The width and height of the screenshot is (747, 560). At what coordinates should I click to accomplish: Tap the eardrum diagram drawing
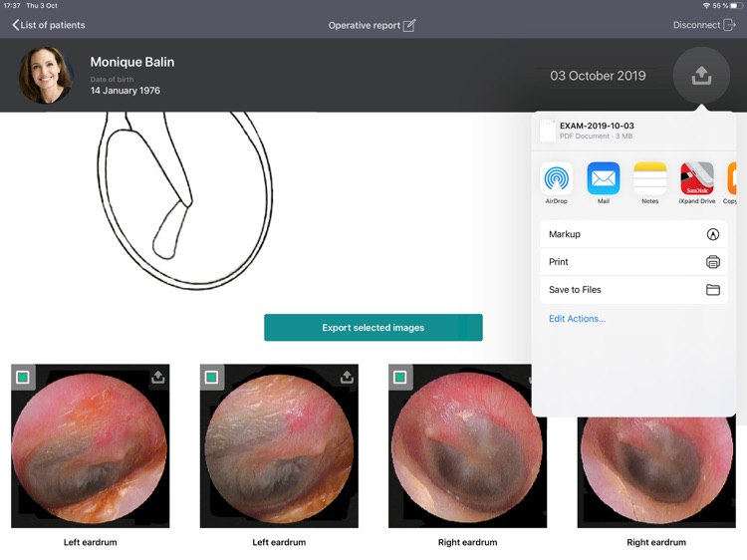coord(185,200)
